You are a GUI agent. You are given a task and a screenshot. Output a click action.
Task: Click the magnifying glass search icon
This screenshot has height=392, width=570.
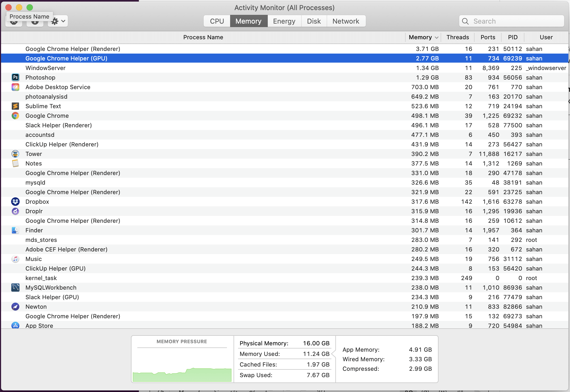click(465, 21)
